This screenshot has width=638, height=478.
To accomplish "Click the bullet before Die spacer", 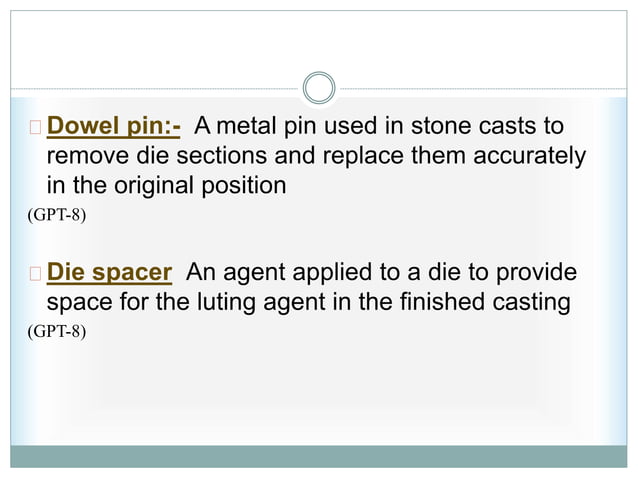I will pyautogui.click(x=35, y=272).
